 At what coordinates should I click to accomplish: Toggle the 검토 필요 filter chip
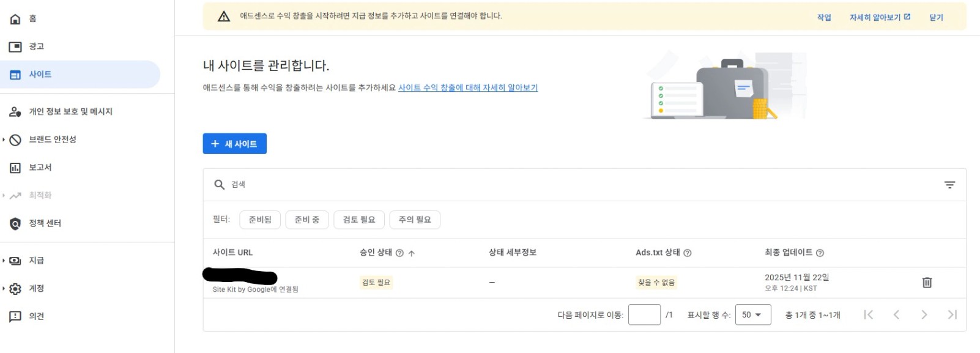click(x=359, y=220)
